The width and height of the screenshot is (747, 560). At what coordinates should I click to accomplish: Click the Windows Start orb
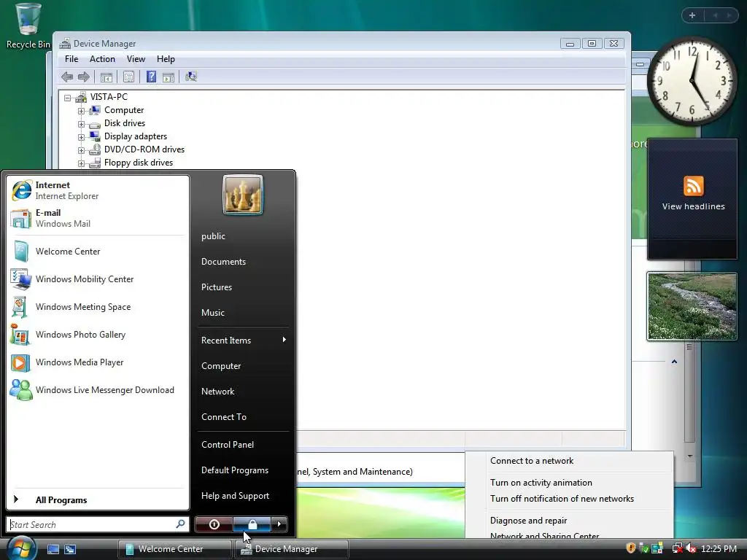pyautogui.click(x=21, y=548)
